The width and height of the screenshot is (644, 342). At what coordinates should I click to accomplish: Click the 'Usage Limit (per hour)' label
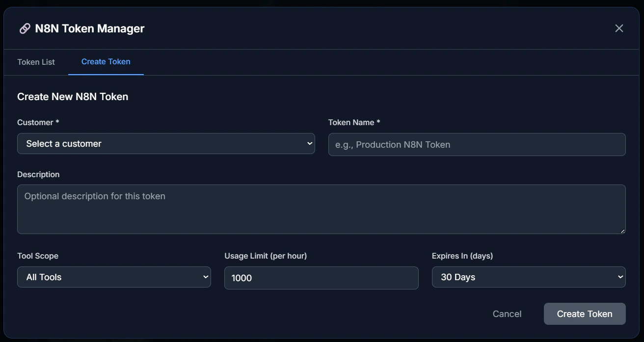[x=266, y=256]
